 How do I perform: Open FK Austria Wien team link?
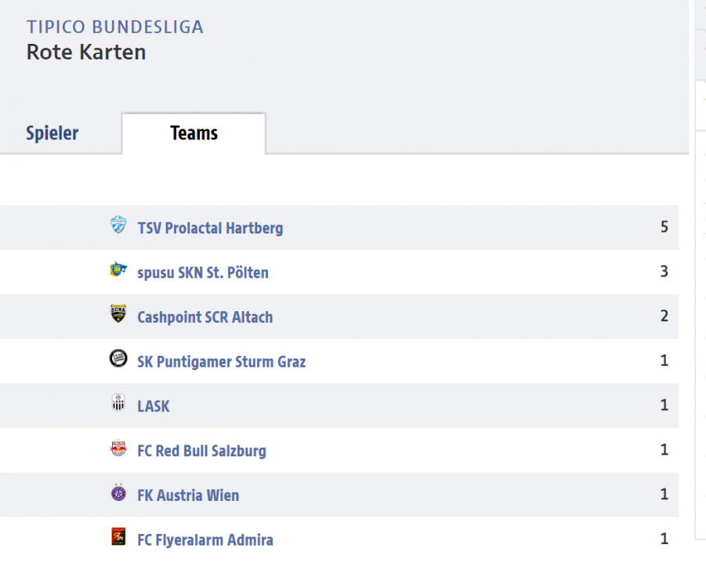tap(188, 495)
